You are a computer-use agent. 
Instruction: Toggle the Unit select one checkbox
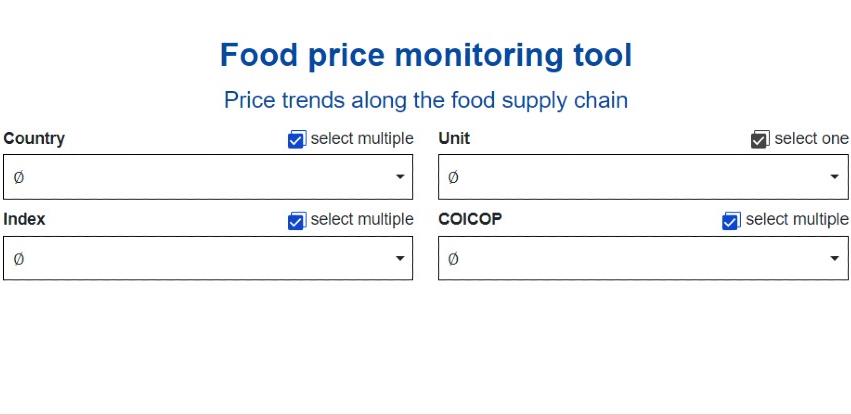[760, 140]
